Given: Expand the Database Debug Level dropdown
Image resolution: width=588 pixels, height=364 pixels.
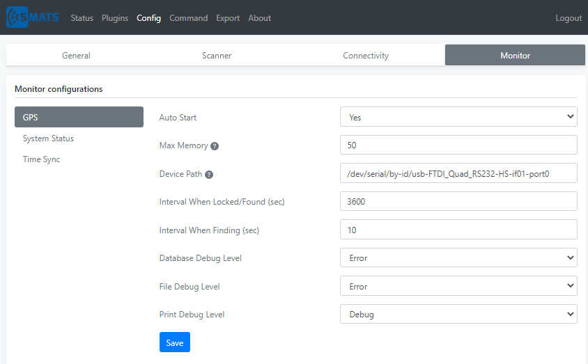Looking at the screenshot, I should 458,258.
